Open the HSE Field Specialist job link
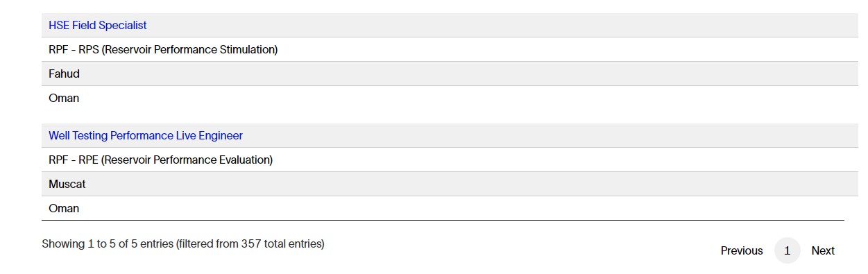Viewport: 868px width, 274px height. coord(97,25)
